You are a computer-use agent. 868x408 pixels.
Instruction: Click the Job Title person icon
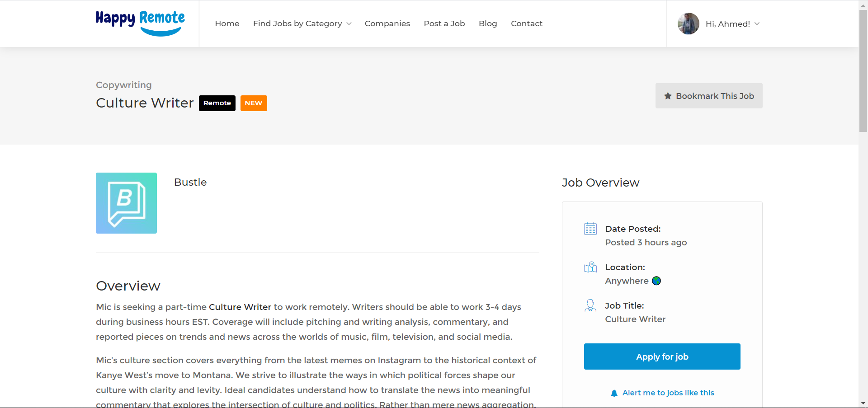[x=590, y=305]
